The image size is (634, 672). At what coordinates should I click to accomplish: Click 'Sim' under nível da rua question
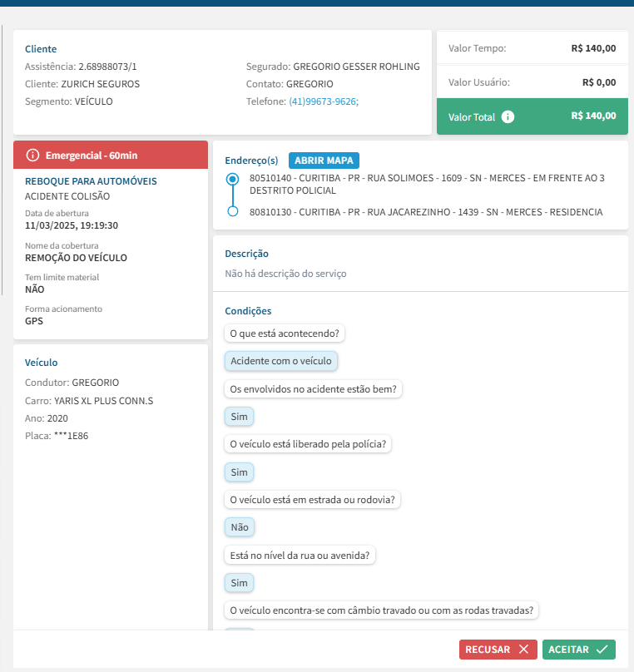(x=239, y=583)
